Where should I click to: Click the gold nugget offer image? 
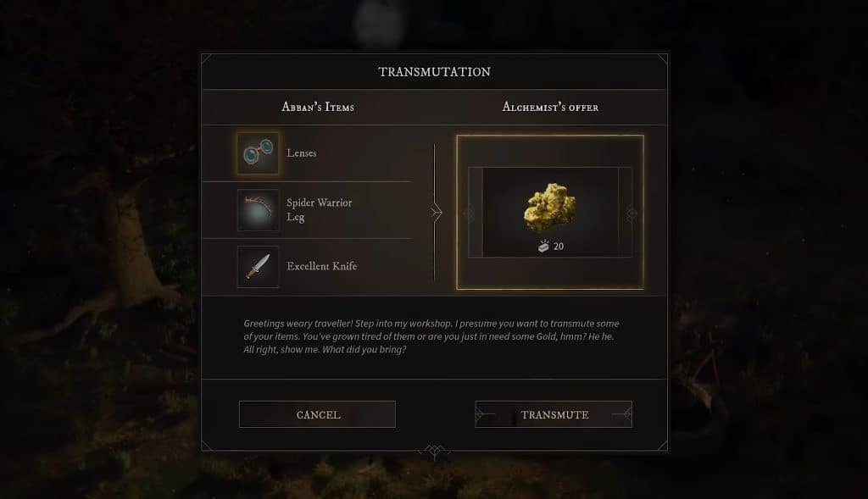tap(549, 208)
